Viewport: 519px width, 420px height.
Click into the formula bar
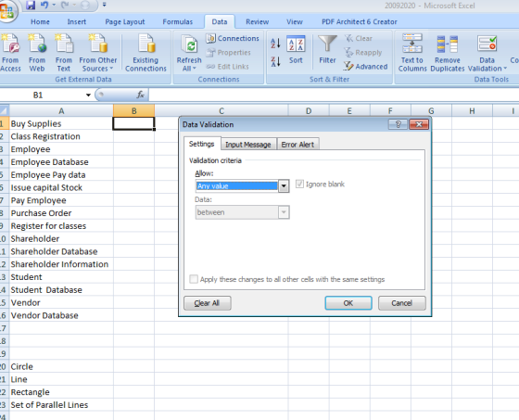(x=334, y=95)
